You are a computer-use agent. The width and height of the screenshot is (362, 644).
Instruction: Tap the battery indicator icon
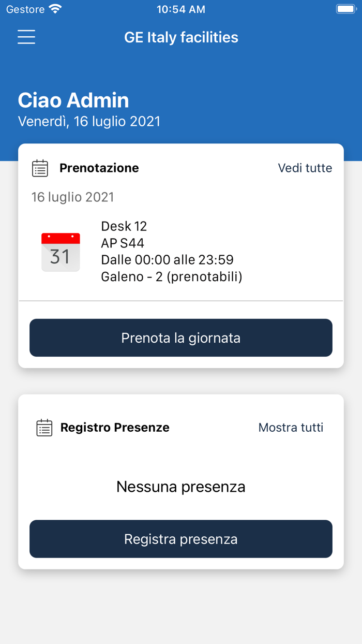346,8
